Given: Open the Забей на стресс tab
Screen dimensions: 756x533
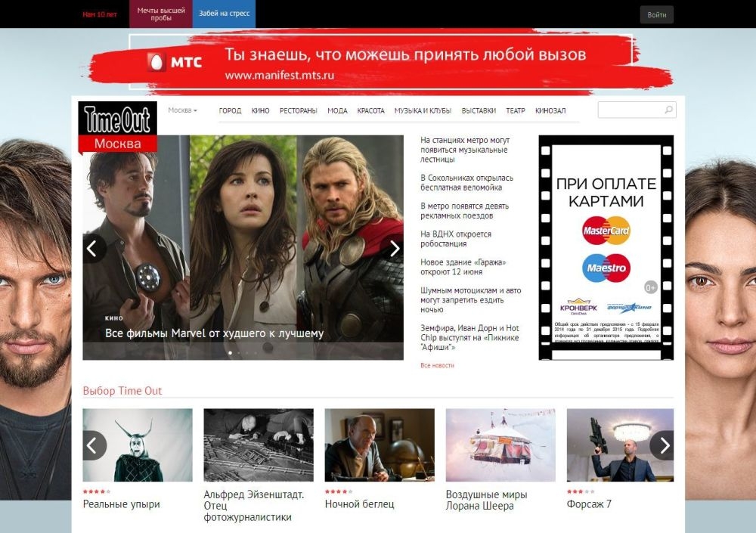Looking at the screenshot, I should 225,14.
